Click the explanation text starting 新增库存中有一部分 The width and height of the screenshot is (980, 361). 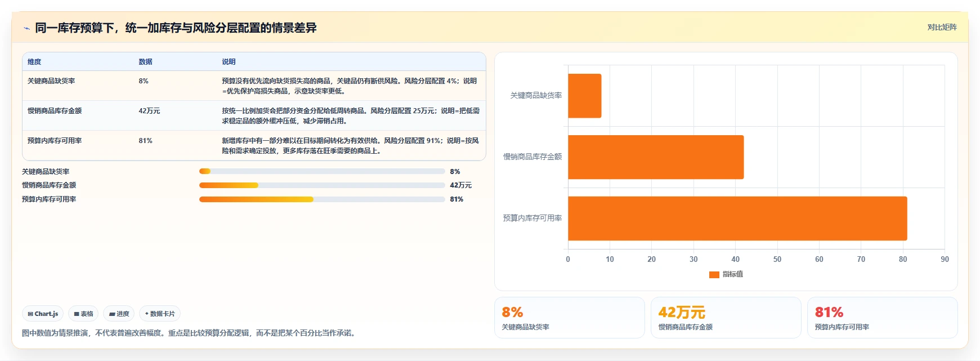(351, 145)
